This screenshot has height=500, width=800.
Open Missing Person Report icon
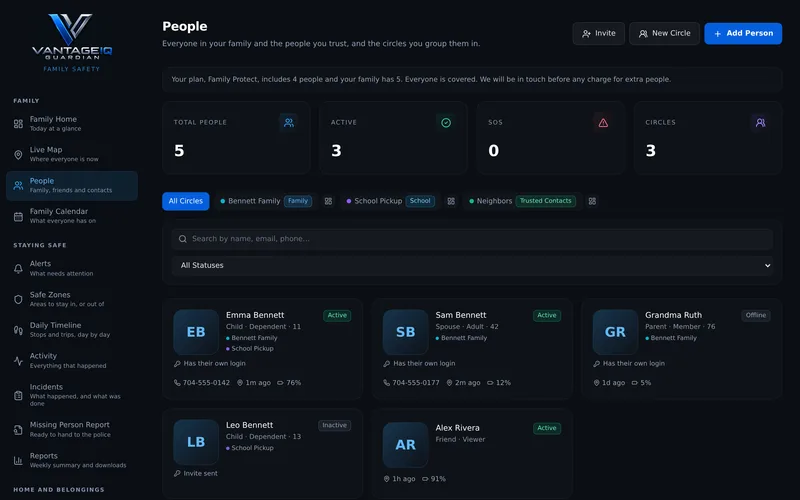[18, 430]
